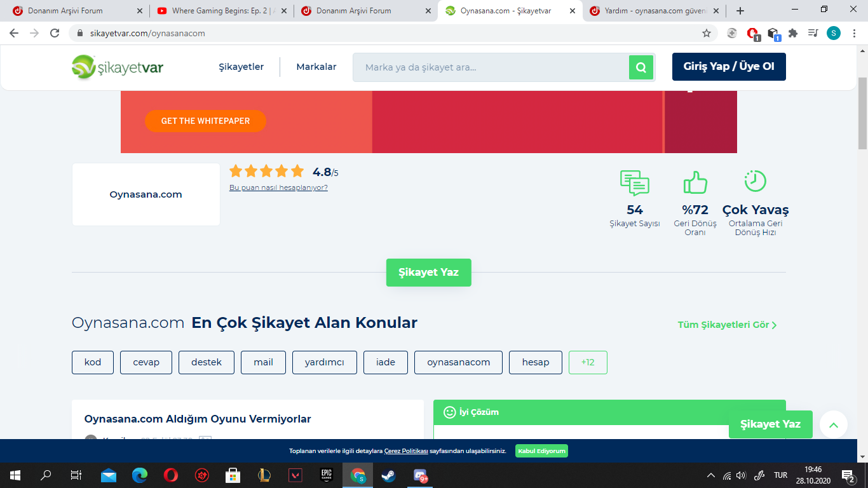Bookmark this page with the star icon
Viewport: 868px width, 488px height.
point(706,33)
